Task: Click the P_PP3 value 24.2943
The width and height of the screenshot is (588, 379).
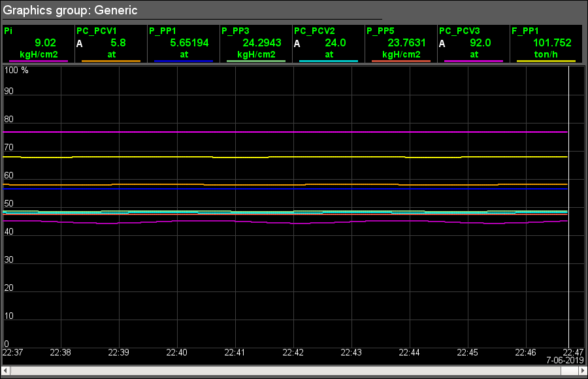Action: (261, 42)
